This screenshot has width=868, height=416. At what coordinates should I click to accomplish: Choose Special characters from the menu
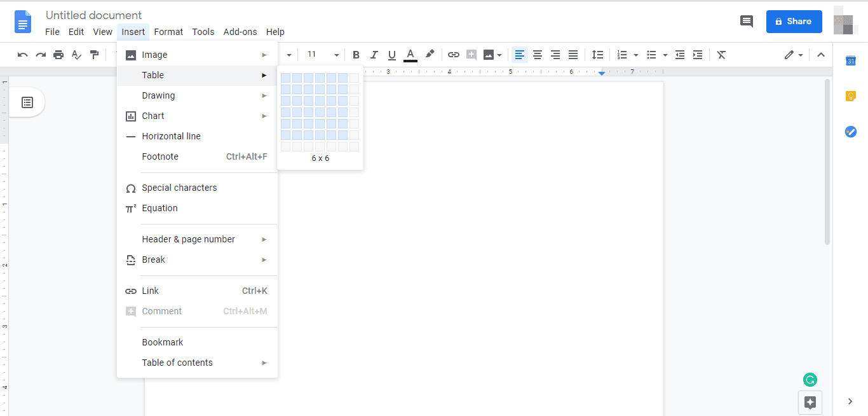(x=179, y=187)
